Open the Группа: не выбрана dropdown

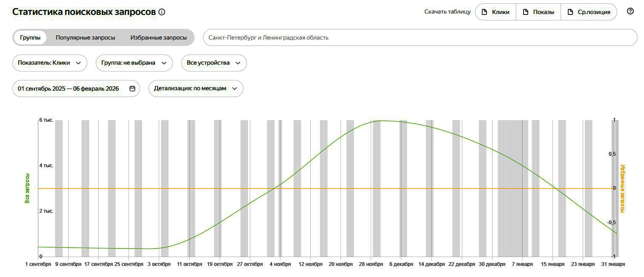click(134, 63)
